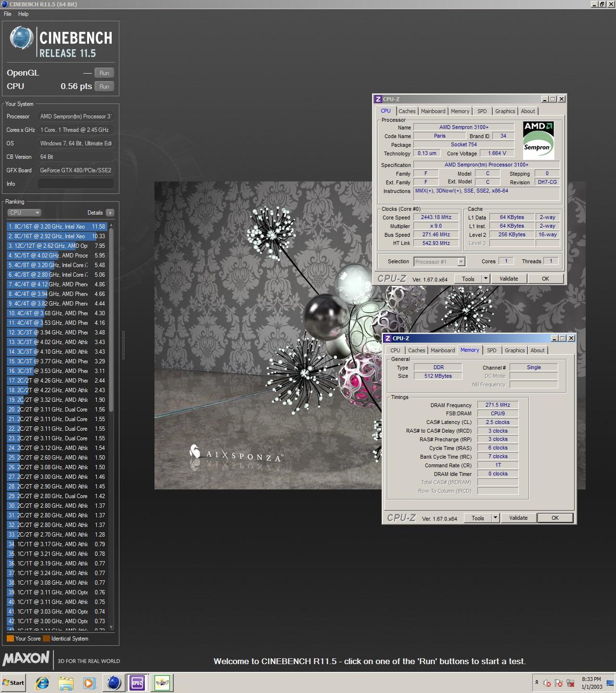Click the Identical System brown swatch
Screen dimensions: 616x693
click(x=46, y=639)
